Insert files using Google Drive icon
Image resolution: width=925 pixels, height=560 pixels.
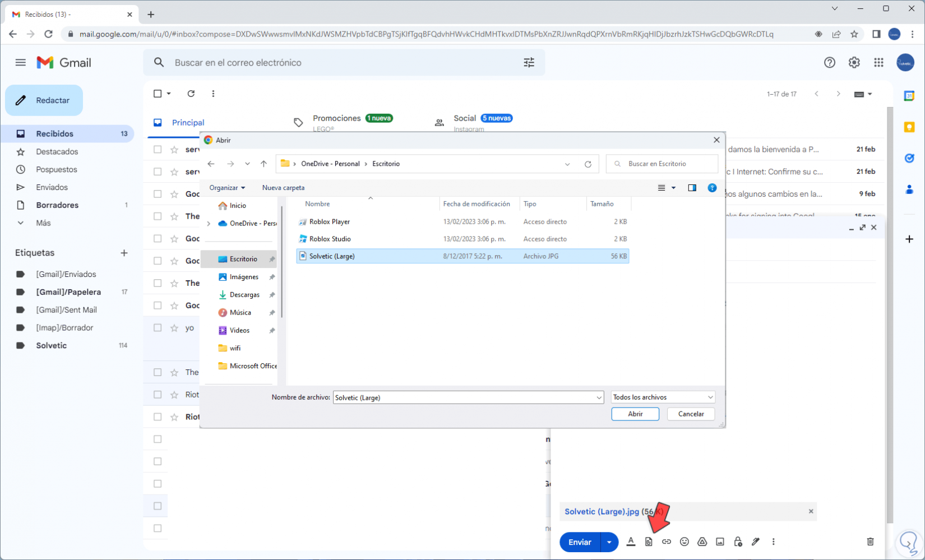click(702, 542)
